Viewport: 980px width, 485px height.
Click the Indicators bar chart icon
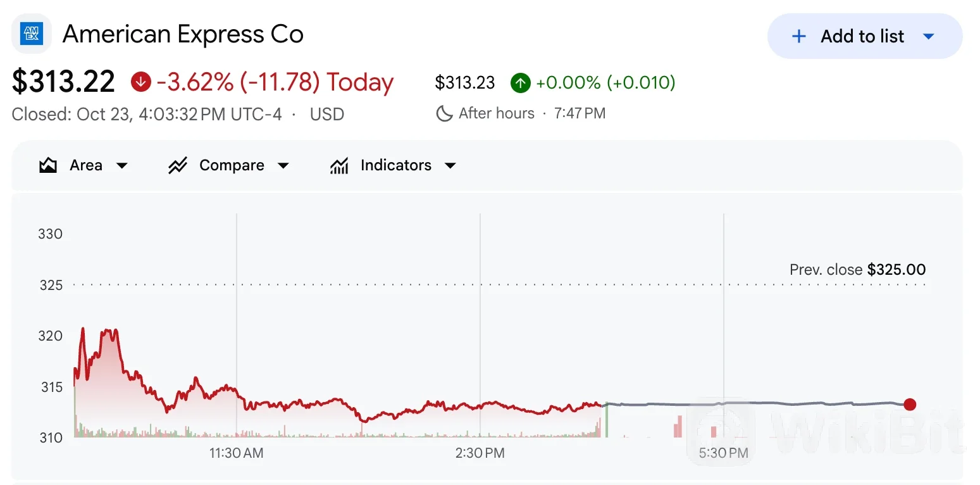click(339, 166)
